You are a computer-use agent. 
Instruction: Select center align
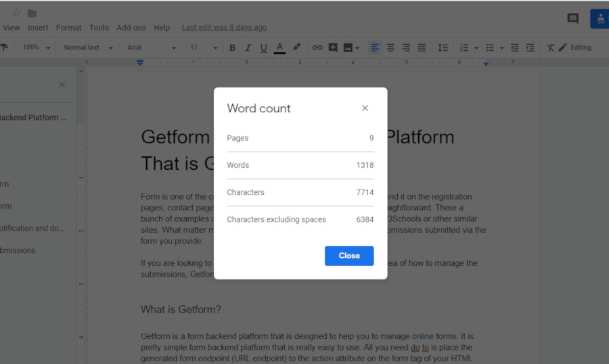390,48
